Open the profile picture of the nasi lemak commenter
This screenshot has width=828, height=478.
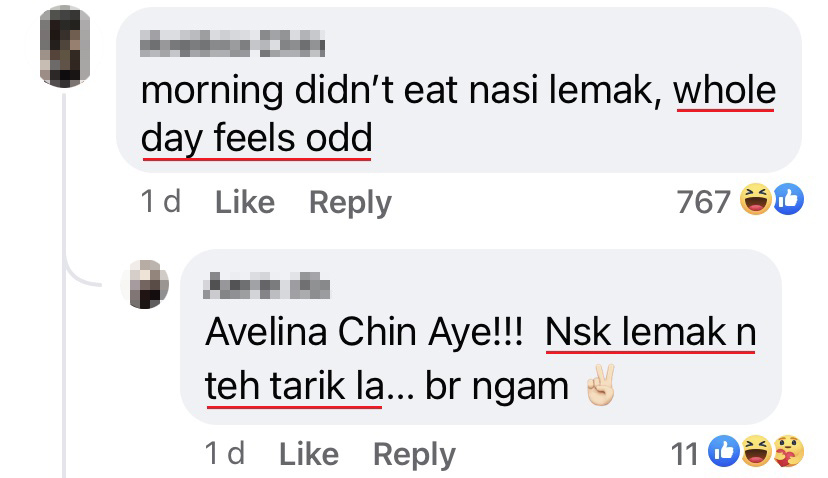point(65,46)
